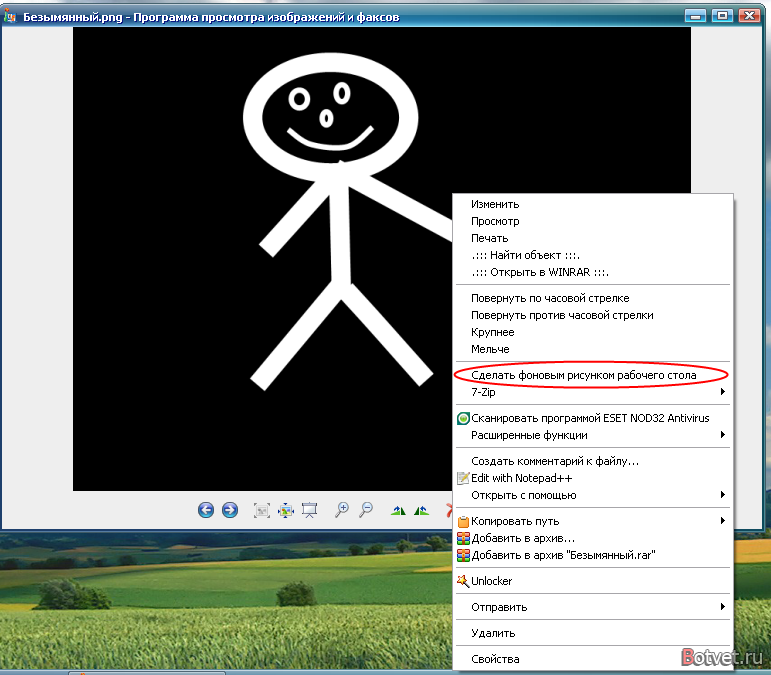Image resolution: width=771 pixels, height=675 pixels.
Task: Go to the previous image
Action: click(206, 510)
